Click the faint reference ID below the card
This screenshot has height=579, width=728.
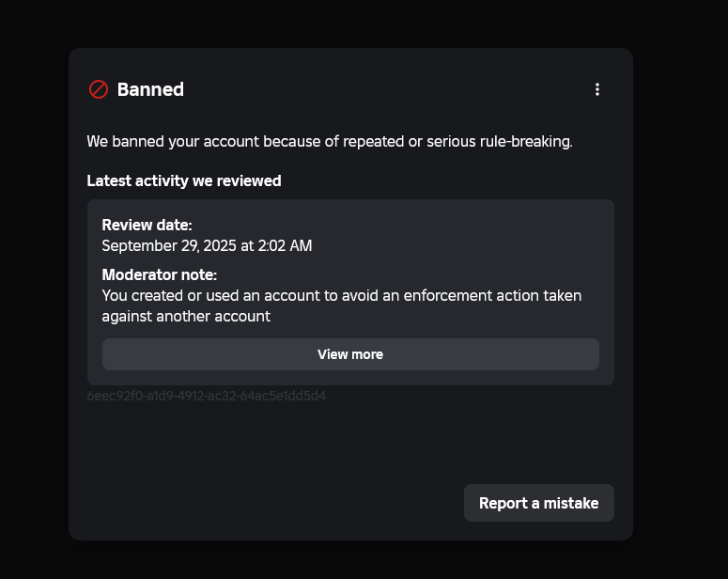(207, 396)
